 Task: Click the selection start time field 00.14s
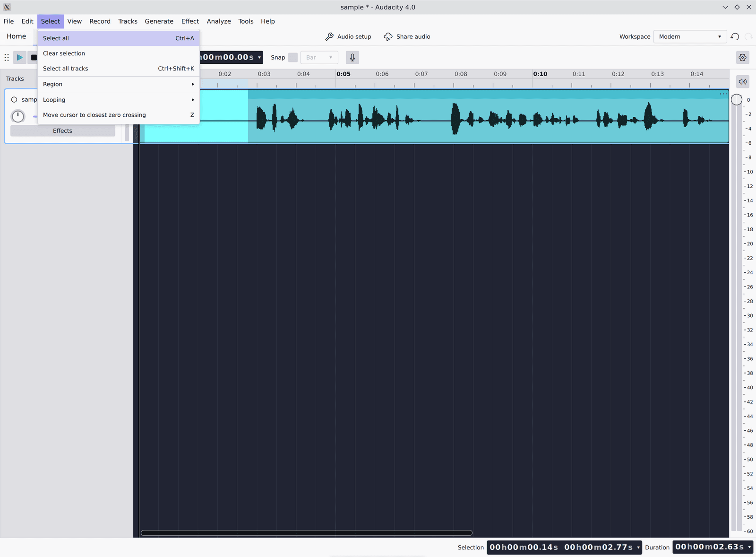coord(524,548)
